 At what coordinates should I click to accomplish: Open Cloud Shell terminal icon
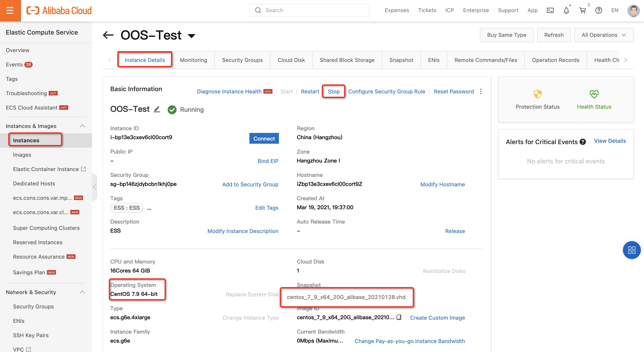[550, 11]
